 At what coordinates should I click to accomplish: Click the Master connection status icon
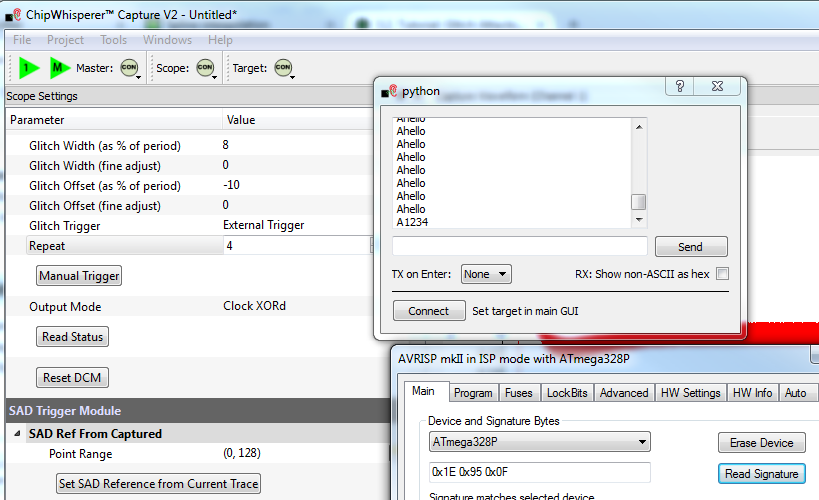point(129,68)
